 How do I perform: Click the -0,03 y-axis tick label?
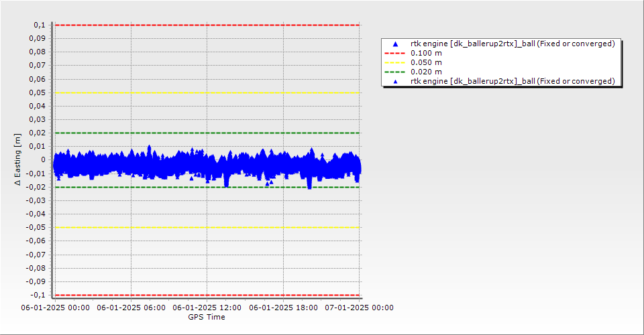click(x=36, y=200)
